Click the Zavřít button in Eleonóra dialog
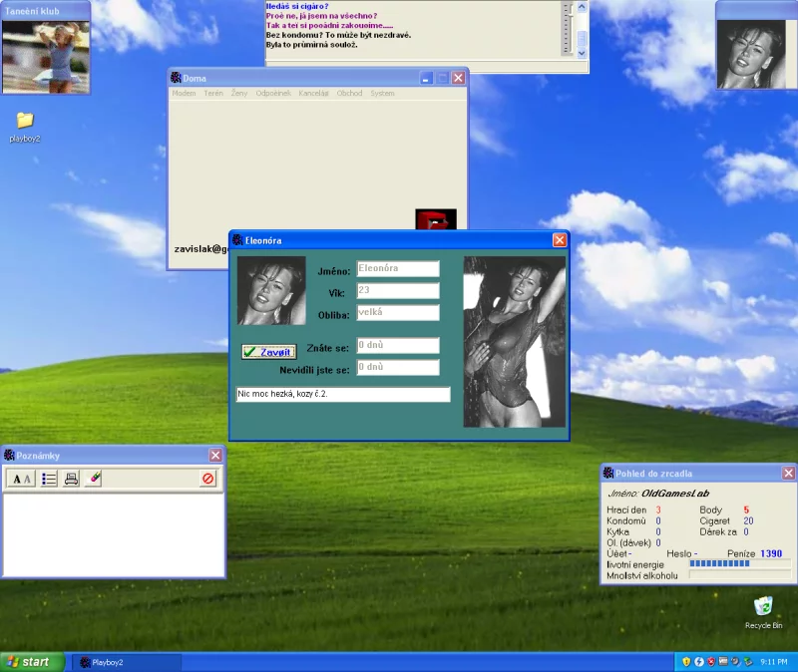The width and height of the screenshot is (798, 672). tap(268, 352)
